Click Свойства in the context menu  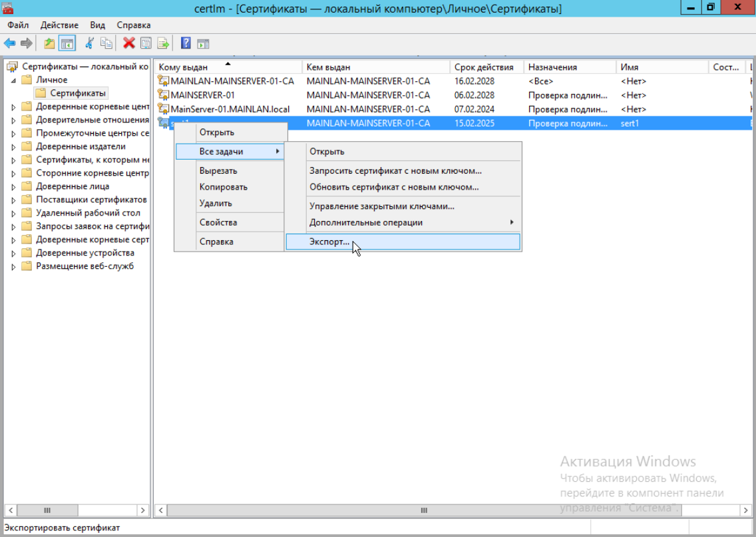pos(218,222)
